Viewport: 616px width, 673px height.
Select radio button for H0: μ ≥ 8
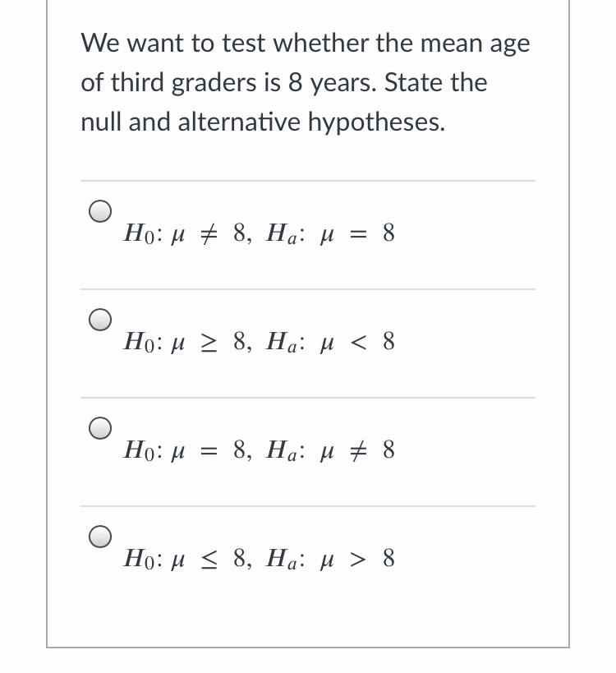[100, 320]
